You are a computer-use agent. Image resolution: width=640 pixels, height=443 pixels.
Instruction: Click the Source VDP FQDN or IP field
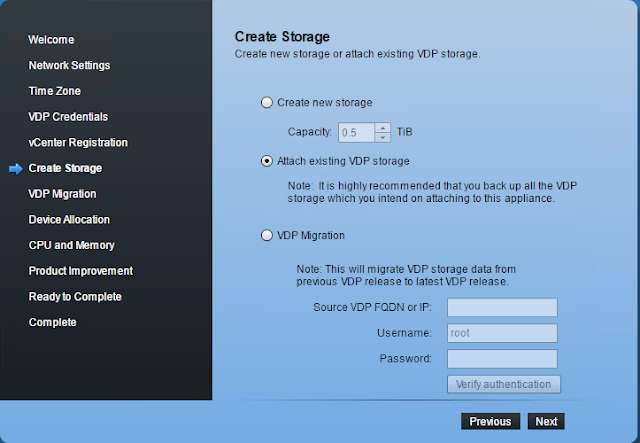(x=501, y=307)
